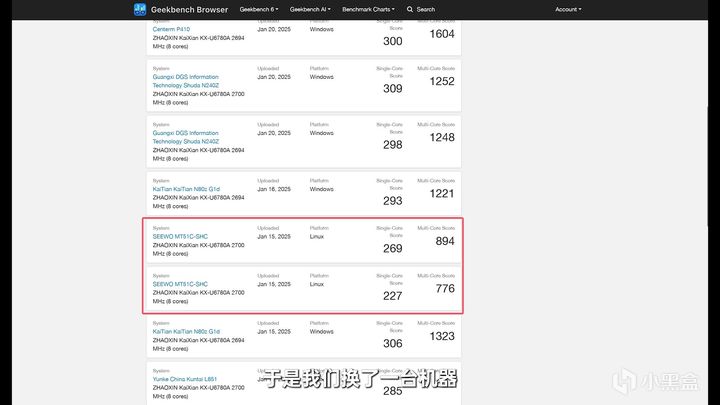The image size is (720, 405).
Task: Expand the Geekbench AI menu
Action: 310,9
